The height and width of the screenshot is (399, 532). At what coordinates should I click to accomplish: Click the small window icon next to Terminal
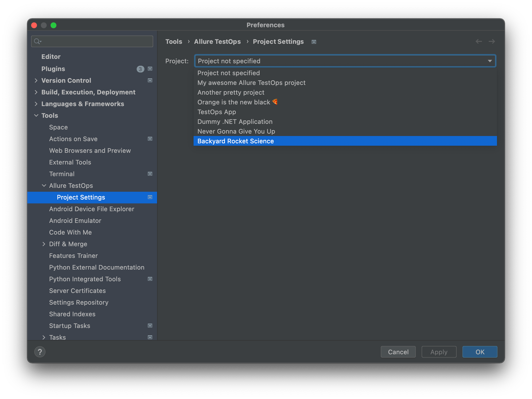click(x=150, y=174)
